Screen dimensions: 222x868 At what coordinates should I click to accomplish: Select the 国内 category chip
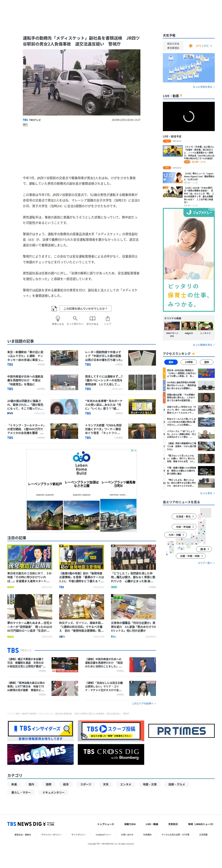[31, 784]
